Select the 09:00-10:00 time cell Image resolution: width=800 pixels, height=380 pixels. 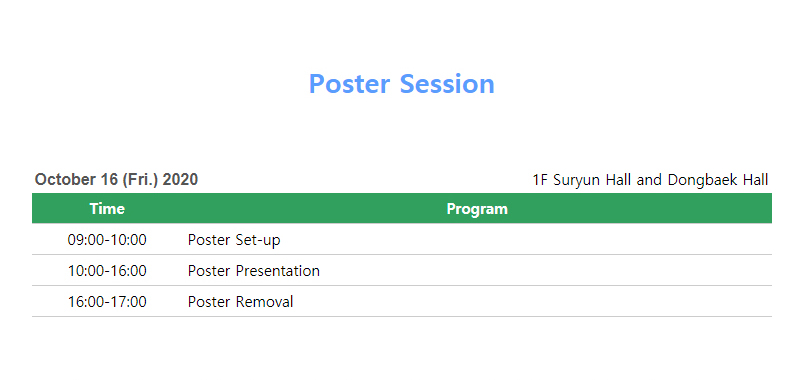pyautogui.click(x=107, y=240)
